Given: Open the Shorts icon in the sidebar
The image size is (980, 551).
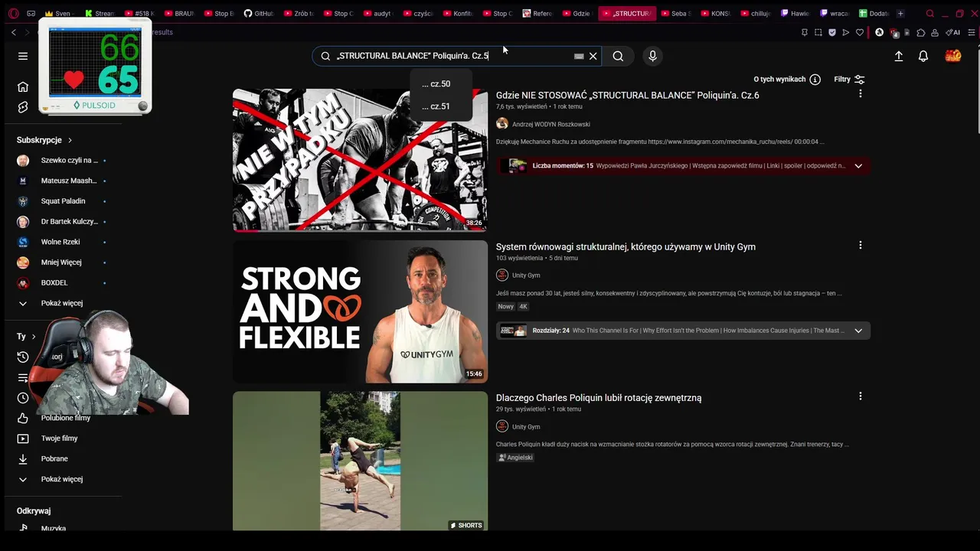Looking at the screenshot, I should click(23, 107).
